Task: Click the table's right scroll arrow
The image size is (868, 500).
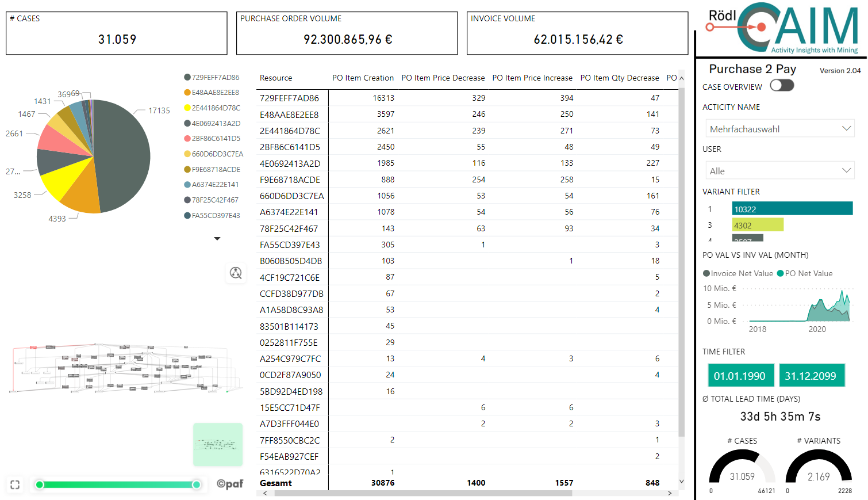Action: (x=669, y=493)
